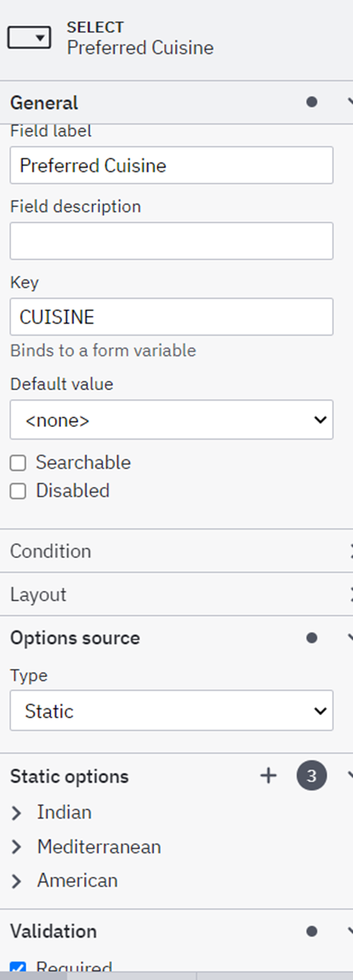
Task: Collapse the Static options section header
Action: coord(176,776)
